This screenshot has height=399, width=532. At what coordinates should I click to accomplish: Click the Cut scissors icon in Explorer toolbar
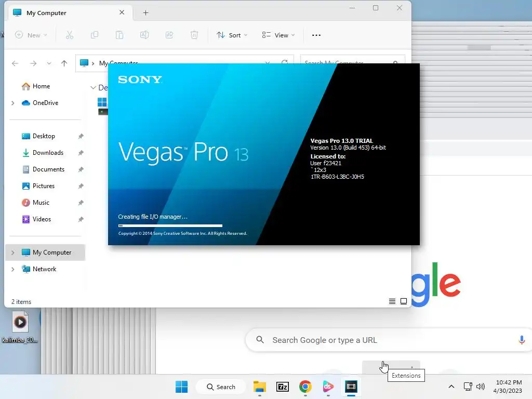pos(70,35)
